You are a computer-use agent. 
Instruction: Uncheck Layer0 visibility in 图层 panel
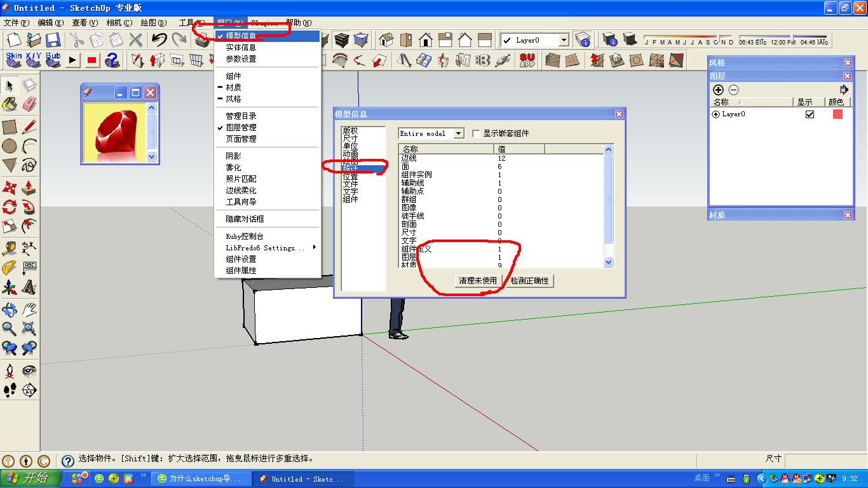[810, 114]
